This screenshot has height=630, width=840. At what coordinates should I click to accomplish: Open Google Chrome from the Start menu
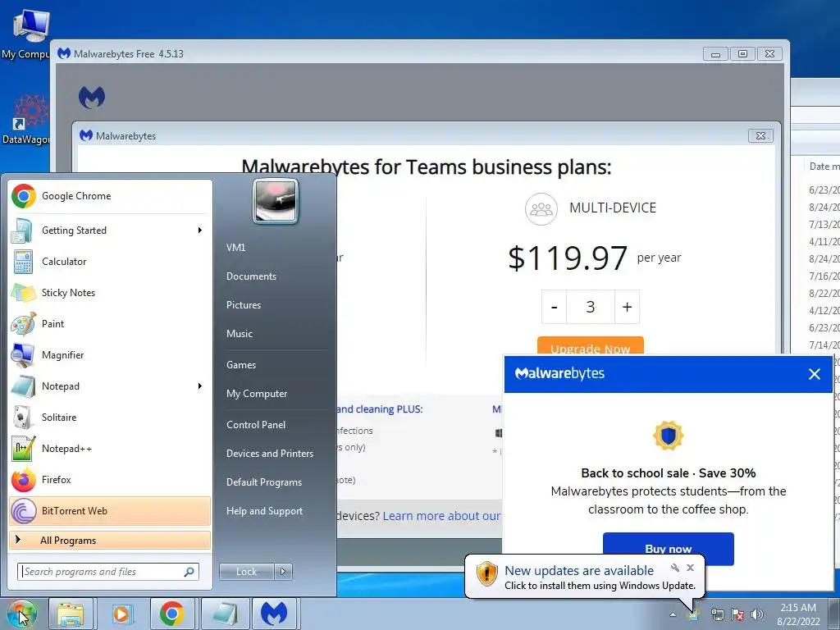pos(110,196)
